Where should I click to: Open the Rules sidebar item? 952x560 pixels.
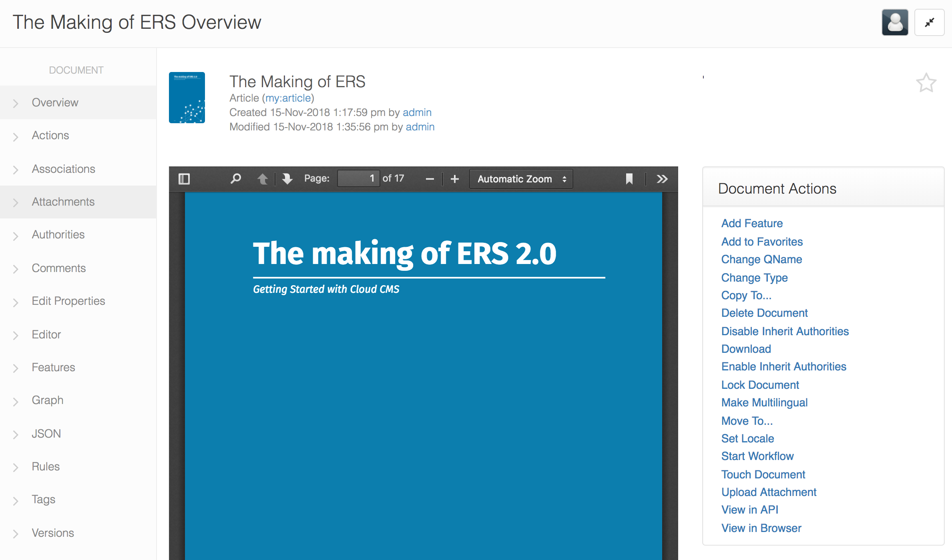(x=78, y=467)
